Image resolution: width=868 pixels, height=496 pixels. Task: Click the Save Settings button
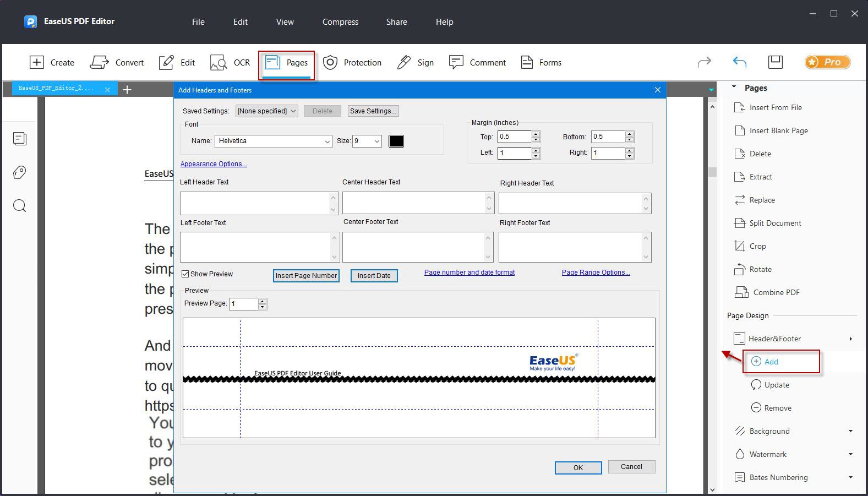click(x=373, y=111)
